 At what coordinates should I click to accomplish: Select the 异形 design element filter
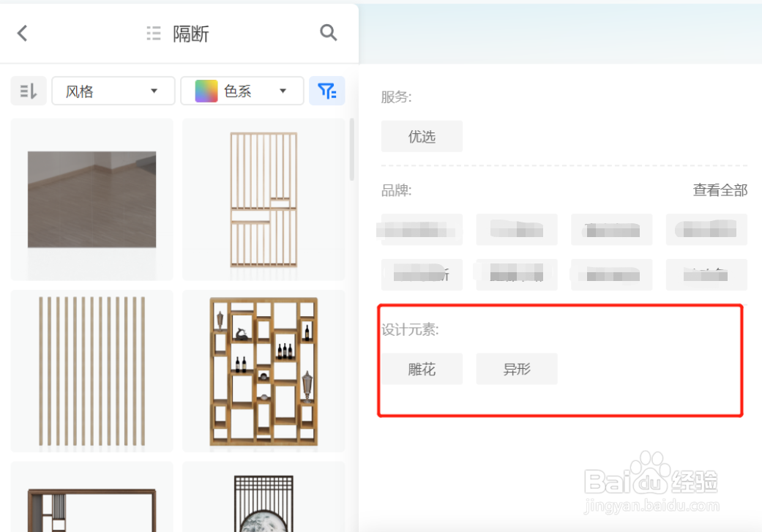(517, 370)
